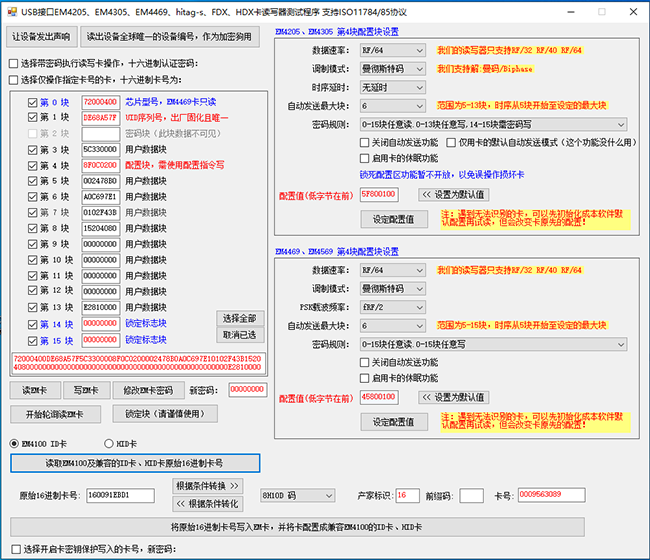650x560 pixels.
Task: Select the HID卡 radio button
Action: (109, 443)
